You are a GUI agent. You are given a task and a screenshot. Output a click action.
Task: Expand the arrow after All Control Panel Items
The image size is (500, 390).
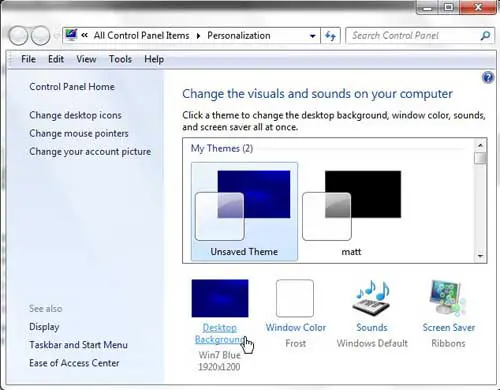tap(198, 36)
